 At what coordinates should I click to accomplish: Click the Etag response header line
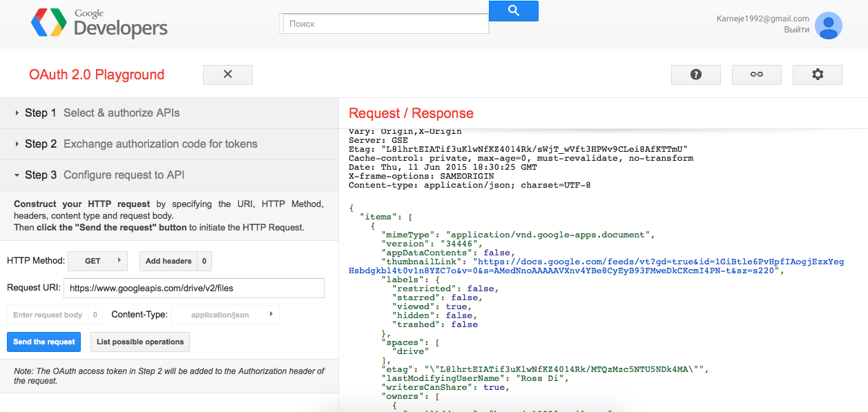tap(518, 149)
